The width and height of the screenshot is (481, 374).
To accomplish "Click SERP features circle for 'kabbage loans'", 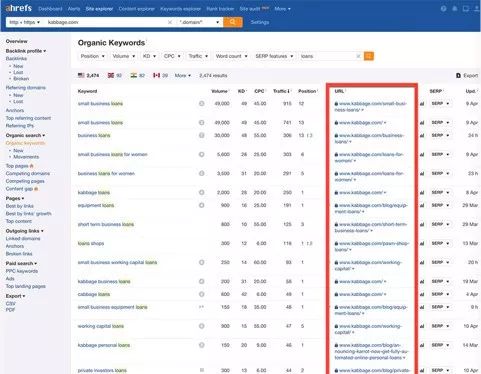I will (x=202, y=192).
